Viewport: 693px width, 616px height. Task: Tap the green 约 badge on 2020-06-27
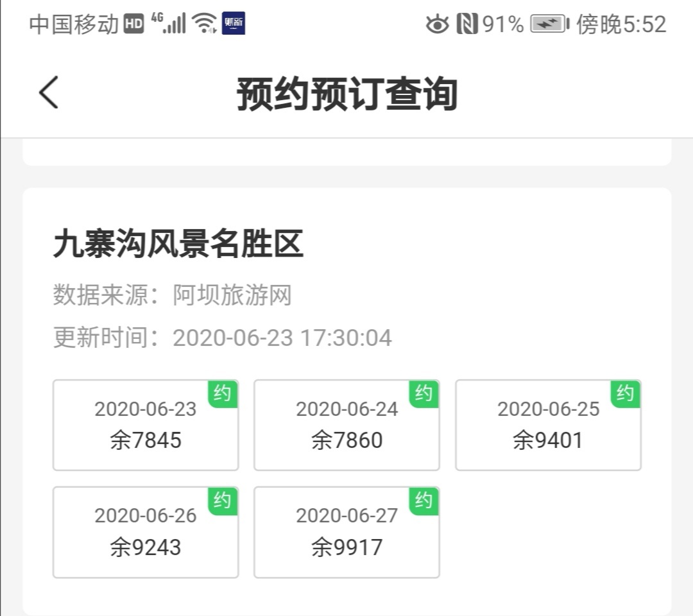[424, 501]
